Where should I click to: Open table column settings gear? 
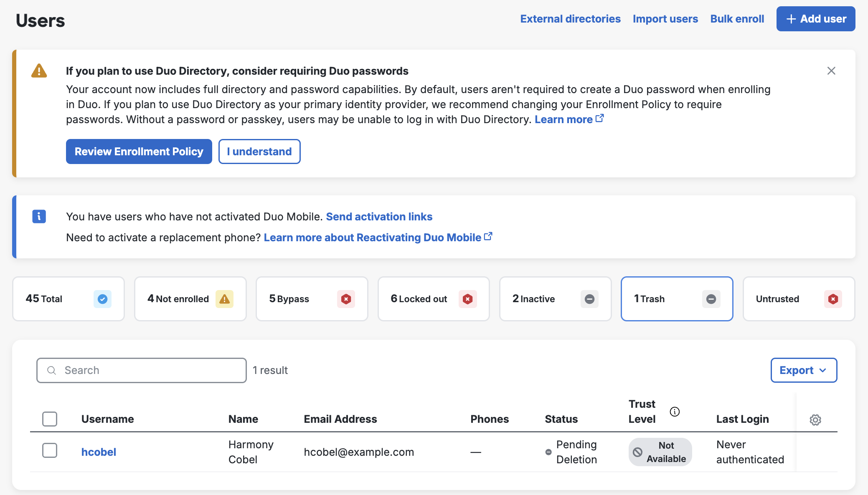pyautogui.click(x=815, y=419)
